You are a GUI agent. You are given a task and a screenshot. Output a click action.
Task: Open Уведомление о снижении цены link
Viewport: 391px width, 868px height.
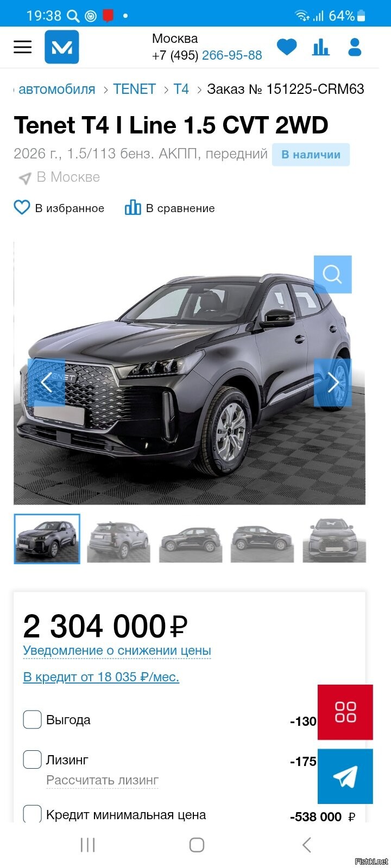point(117,650)
